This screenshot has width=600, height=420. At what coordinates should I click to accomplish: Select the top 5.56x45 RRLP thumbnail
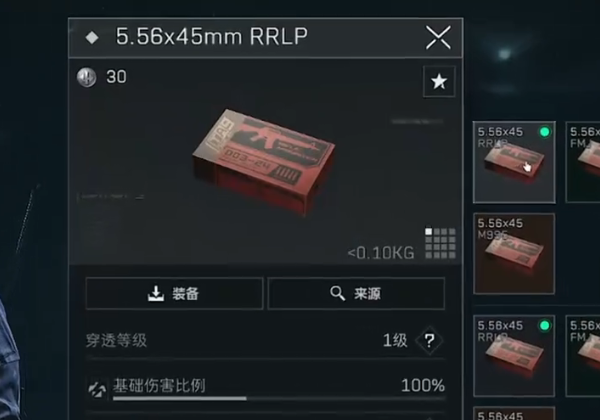point(514,162)
